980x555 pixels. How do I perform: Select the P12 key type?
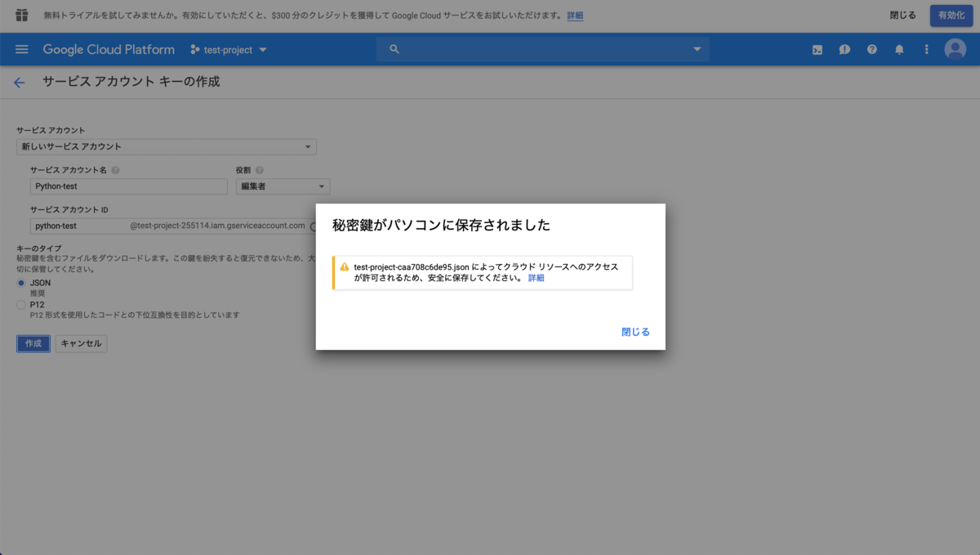coord(20,303)
